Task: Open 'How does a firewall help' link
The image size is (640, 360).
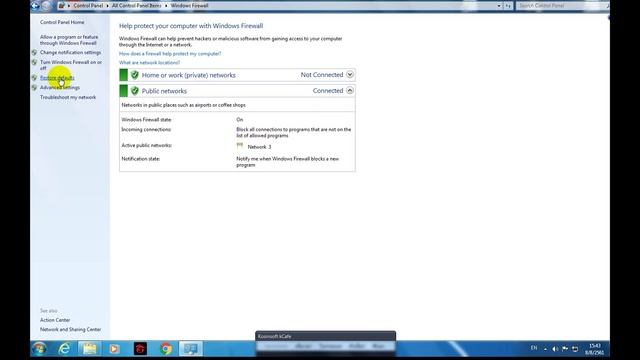Action: click(170, 53)
